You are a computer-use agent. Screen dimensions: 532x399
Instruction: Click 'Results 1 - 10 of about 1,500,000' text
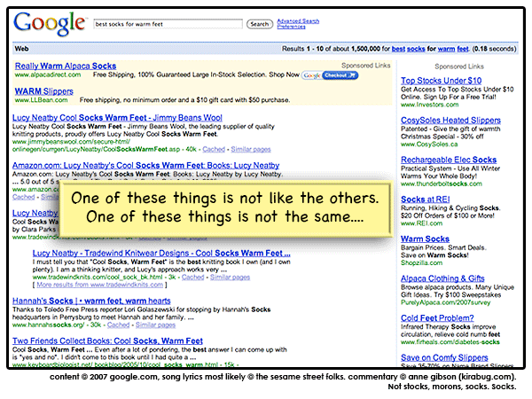331,49
